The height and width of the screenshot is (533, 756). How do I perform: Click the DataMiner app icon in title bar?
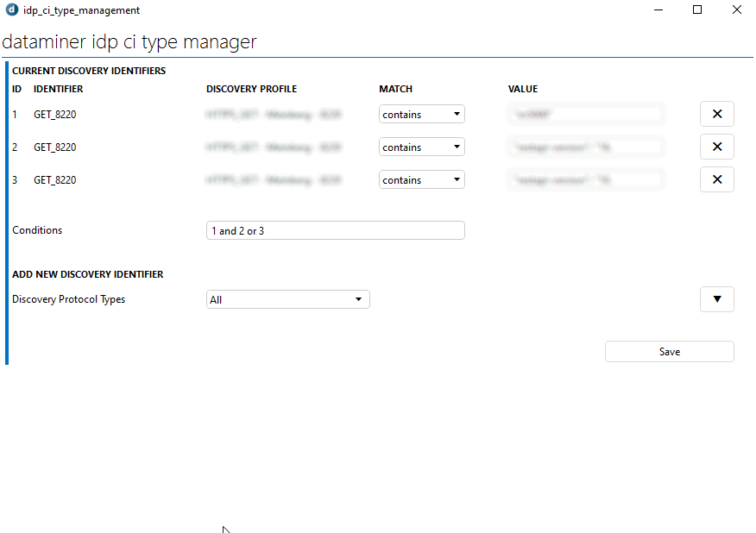11,9
